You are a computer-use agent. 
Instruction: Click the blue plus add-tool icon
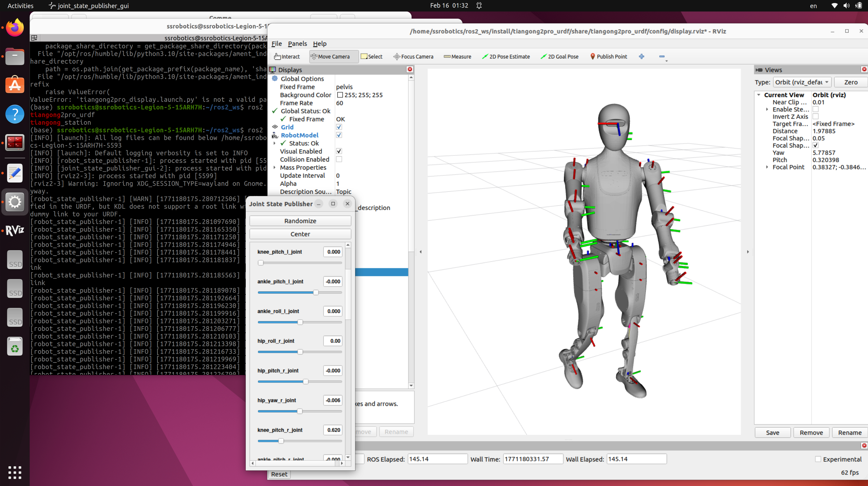(x=641, y=57)
